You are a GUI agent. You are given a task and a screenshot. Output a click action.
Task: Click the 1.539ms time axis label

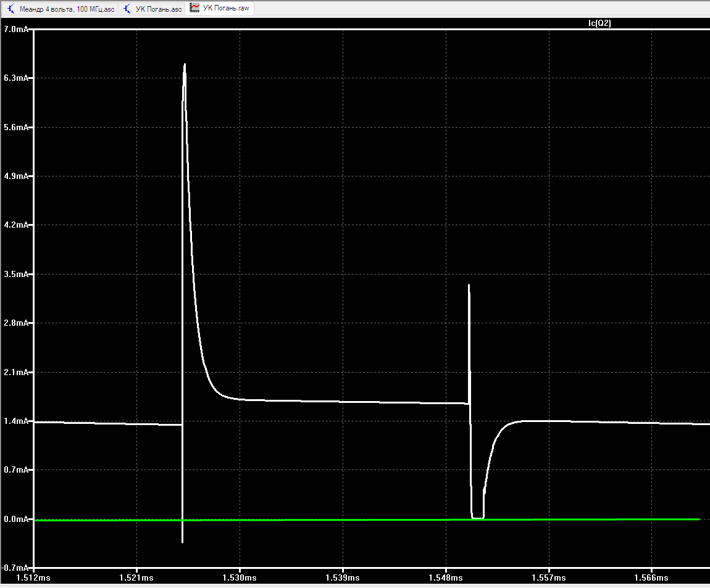[x=343, y=578]
